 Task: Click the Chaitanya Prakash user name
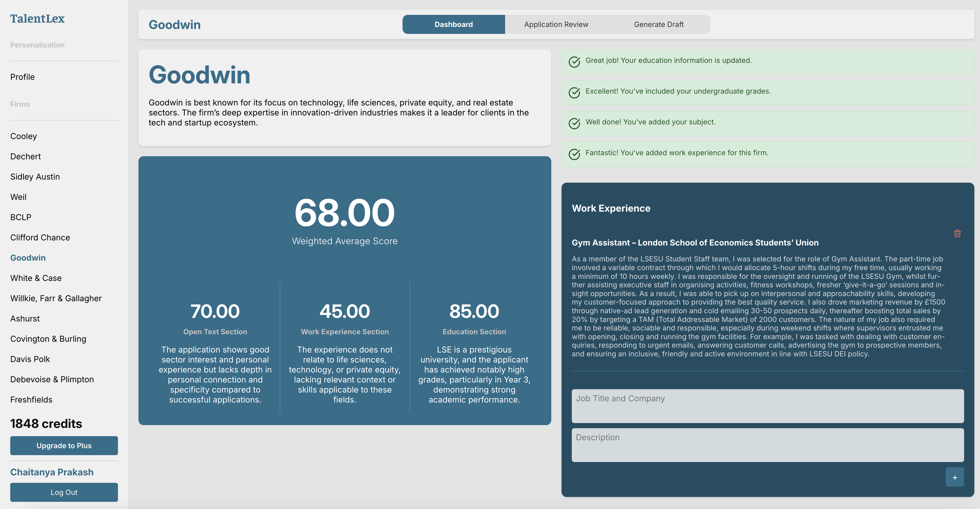pyautogui.click(x=52, y=472)
